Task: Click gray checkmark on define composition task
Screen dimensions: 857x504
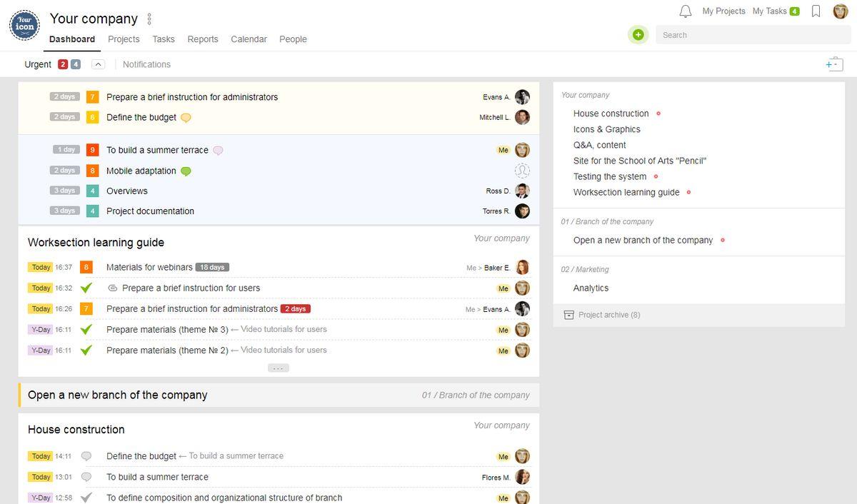Action: click(86, 498)
